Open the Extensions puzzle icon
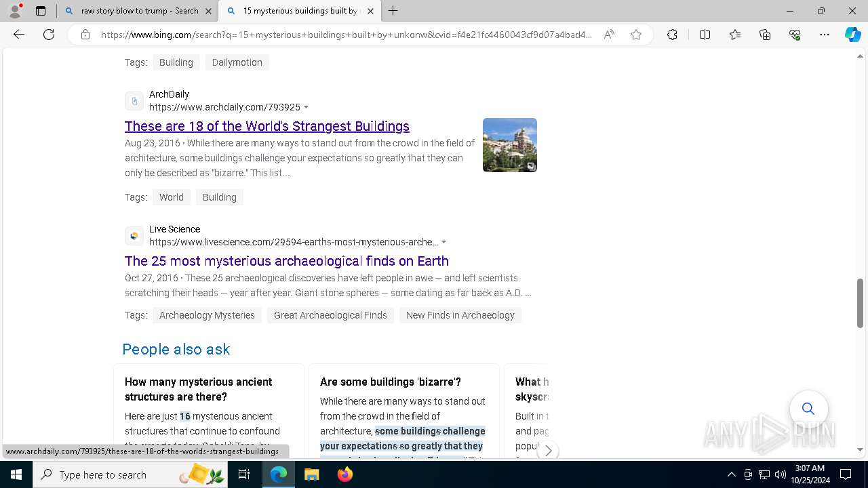The image size is (868, 488). coord(672,35)
